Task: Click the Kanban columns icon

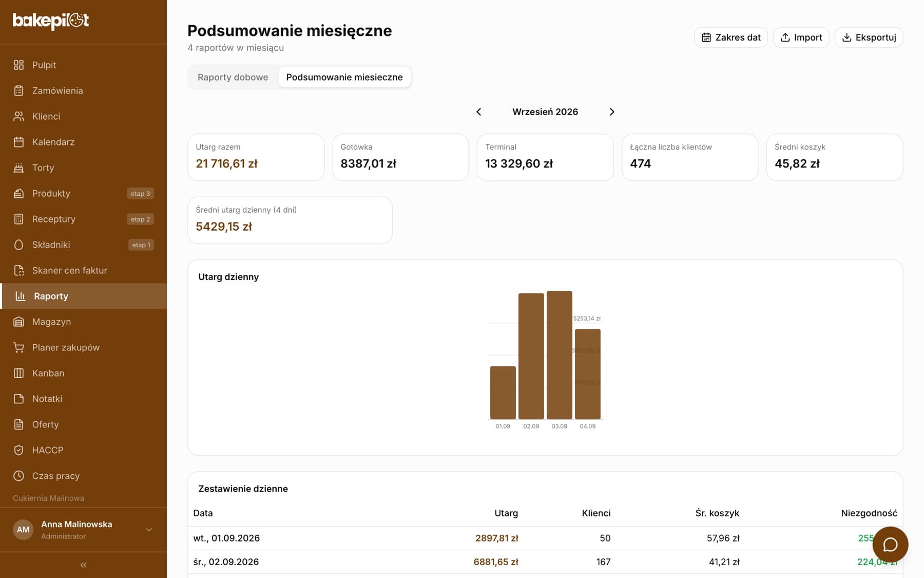Action: pyautogui.click(x=19, y=373)
